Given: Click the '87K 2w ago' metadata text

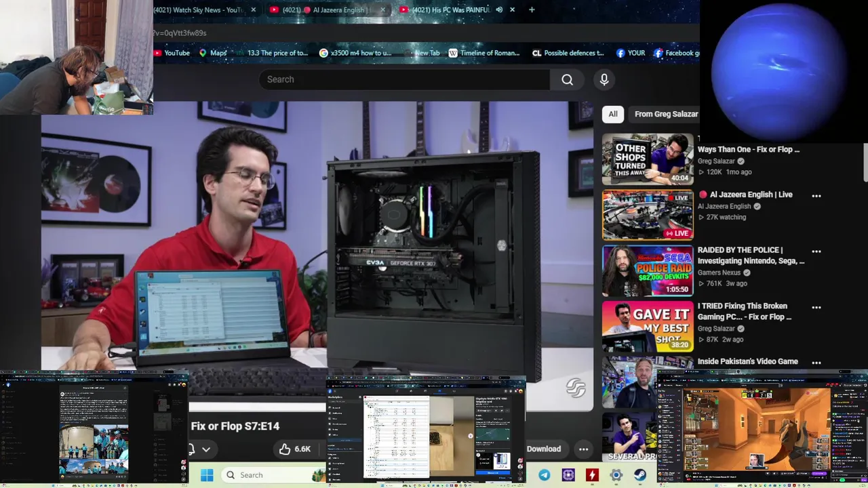Looking at the screenshot, I should tap(720, 339).
